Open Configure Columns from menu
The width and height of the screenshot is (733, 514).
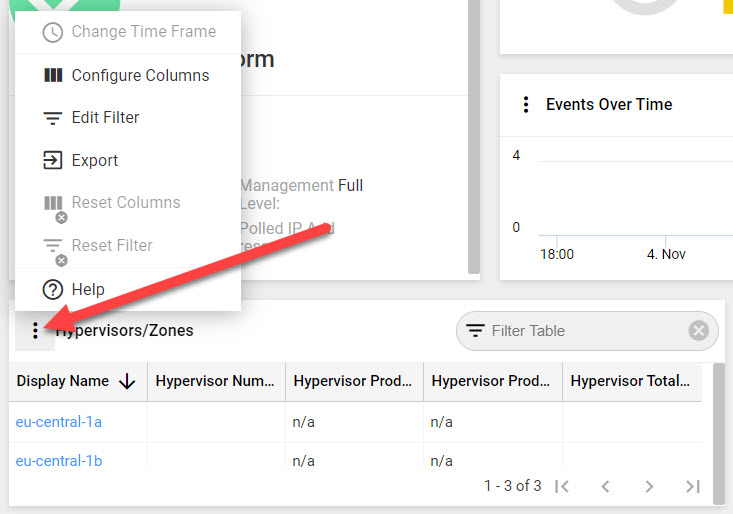128,75
